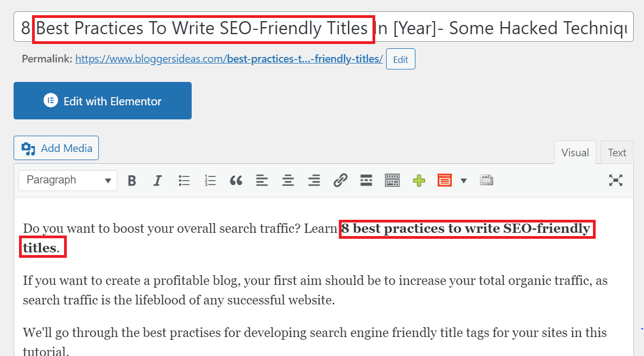Add a blockquote
This screenshot has width=644, height=356.
tap(236, 181)
